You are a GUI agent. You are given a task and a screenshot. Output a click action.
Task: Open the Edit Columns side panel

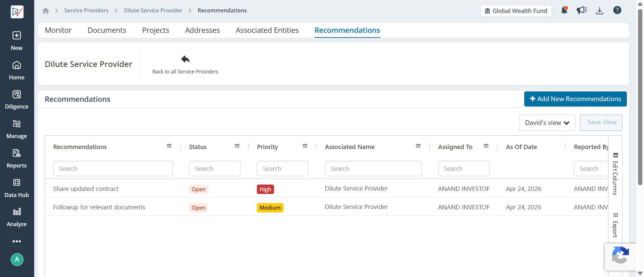point(615,174)
